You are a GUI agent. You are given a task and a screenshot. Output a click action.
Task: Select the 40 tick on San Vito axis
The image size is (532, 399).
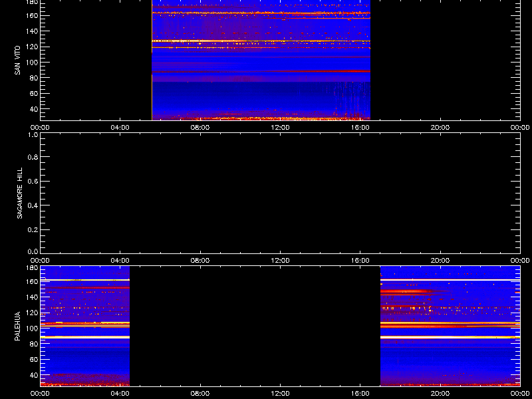[34, 109]
